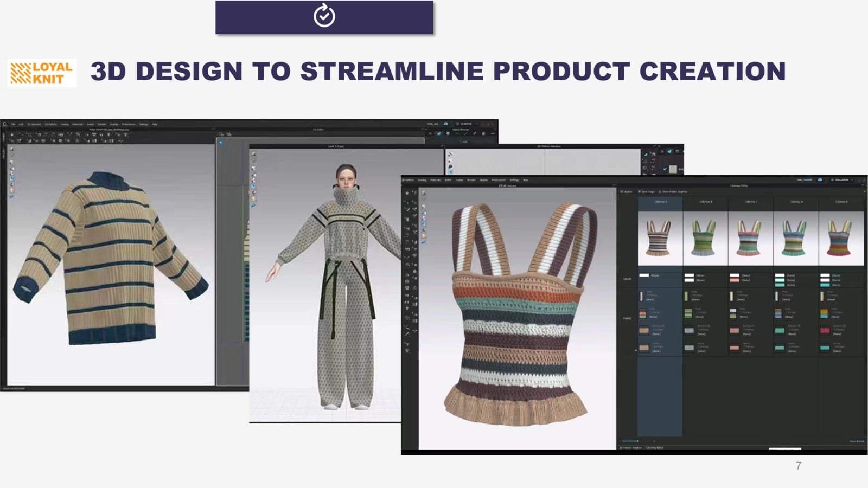Image resolution: width=868 pixels, height=488 pixels.
Task: Open the File menu in the sweater window
Action: click(14, 124)
